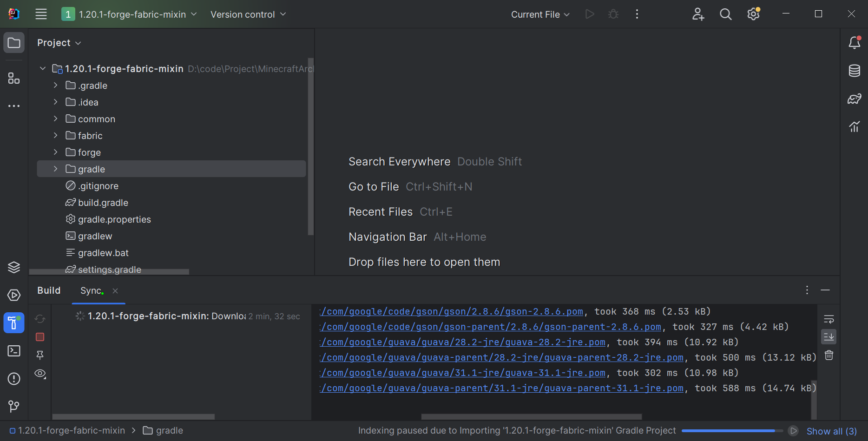Expand the .gradle folder
The height and width of the screenshot is (441, 868).
(55, 86)
